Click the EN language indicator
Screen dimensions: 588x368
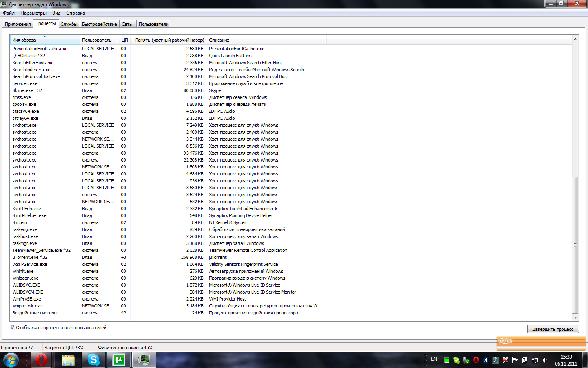point(434,359)
